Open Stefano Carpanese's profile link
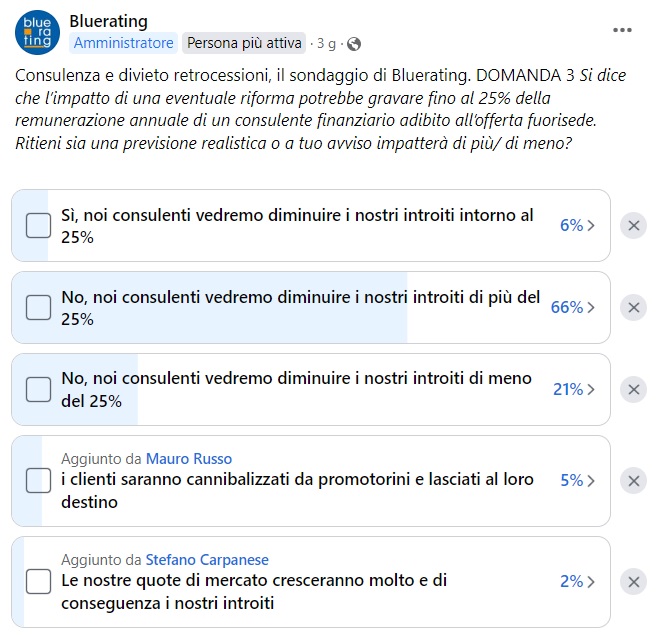 coord(207,560)
